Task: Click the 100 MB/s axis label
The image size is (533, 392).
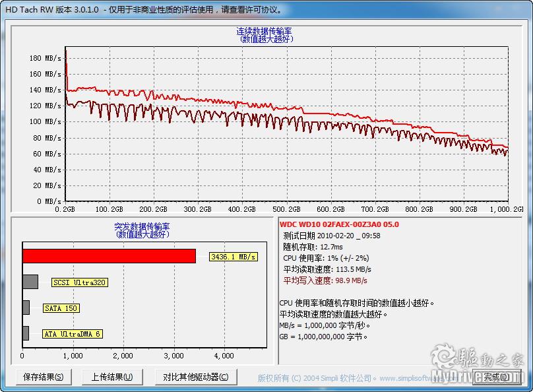Action: 46,121
